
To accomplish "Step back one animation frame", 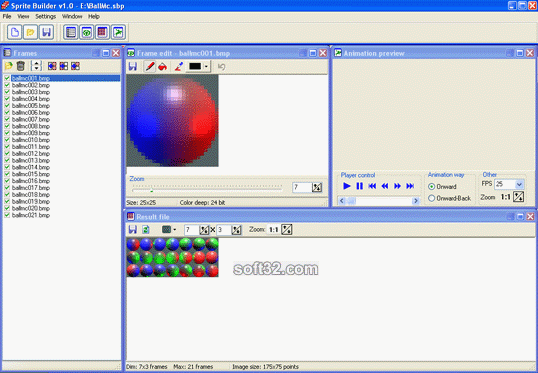I will point(385,186).
